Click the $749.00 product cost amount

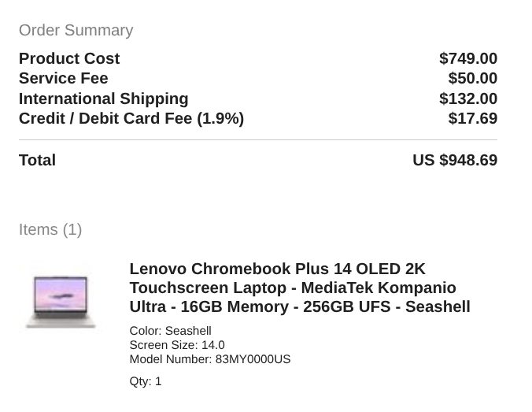(x=468, y=58)
